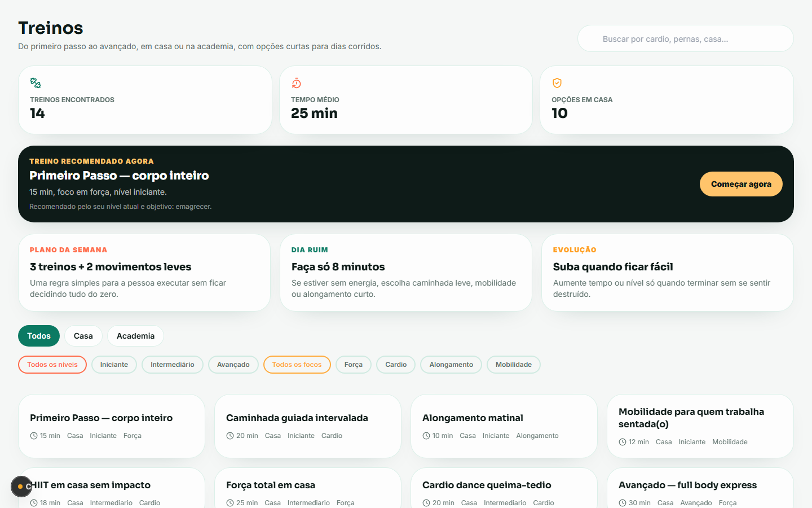Image resolution: width=812 pixels, height=508 pixels.
Task: Click the clock icon on Primeiro Passo card
Action: click(x=34, y=436)
